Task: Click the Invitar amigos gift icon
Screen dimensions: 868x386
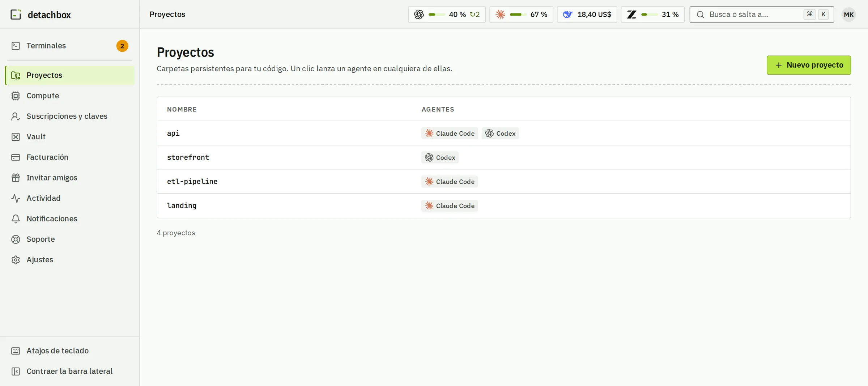Action: pos(16,178)
